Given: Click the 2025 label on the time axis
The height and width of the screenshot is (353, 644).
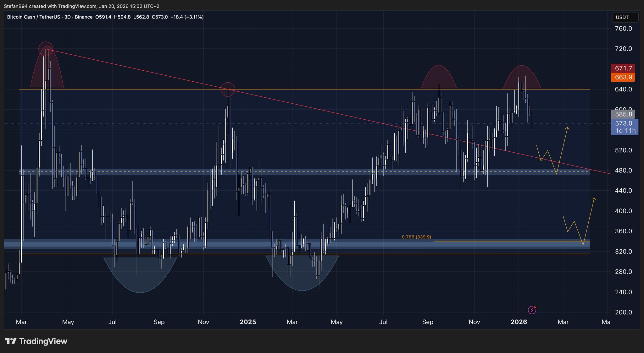Looking at the screenshot, I should pyautogui.click(x=248, y=322).
